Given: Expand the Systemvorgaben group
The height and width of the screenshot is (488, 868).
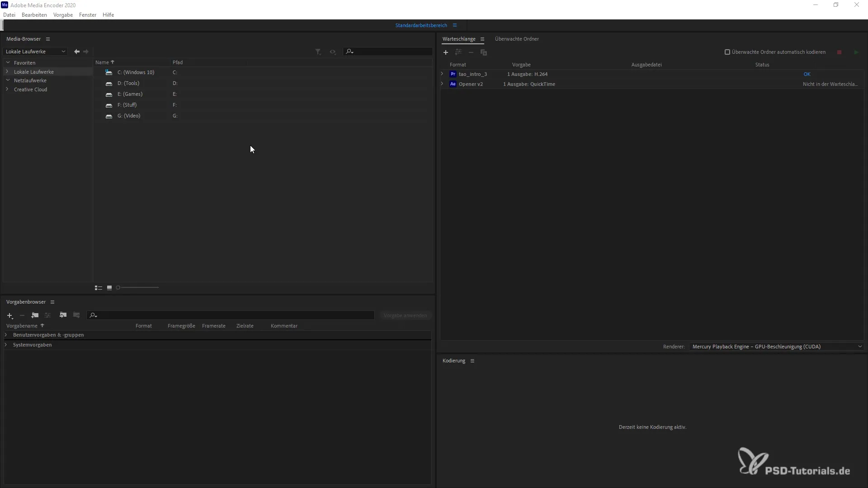Looking at the screenshot, I should 6,345.
